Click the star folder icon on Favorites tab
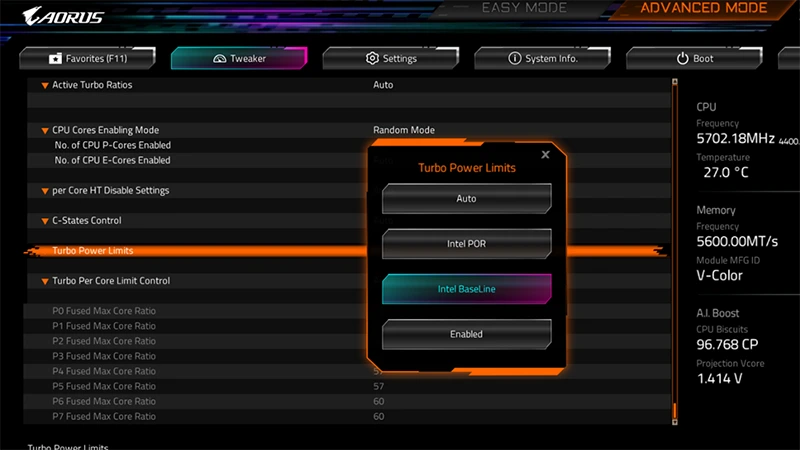800x450 pixels. tap(56, 59)
